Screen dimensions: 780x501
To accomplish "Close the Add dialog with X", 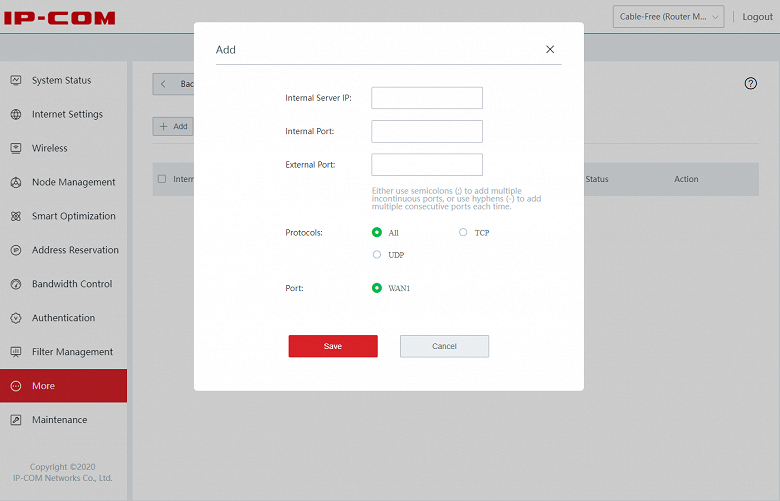I will pyautogui.click(x=550, y=49).
